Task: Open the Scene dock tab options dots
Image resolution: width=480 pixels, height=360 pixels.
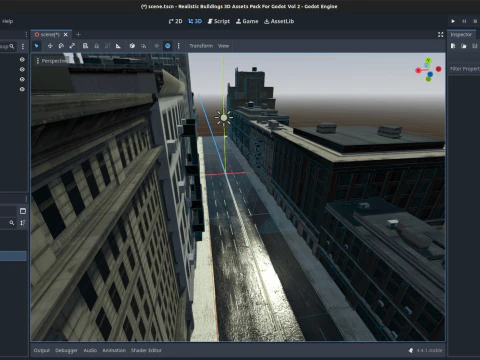Action: 26,35
